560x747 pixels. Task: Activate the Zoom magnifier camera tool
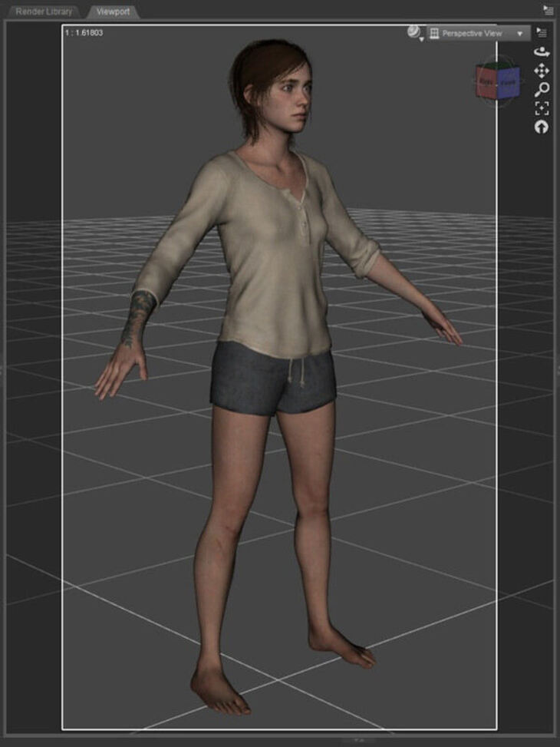coord(542,89)
